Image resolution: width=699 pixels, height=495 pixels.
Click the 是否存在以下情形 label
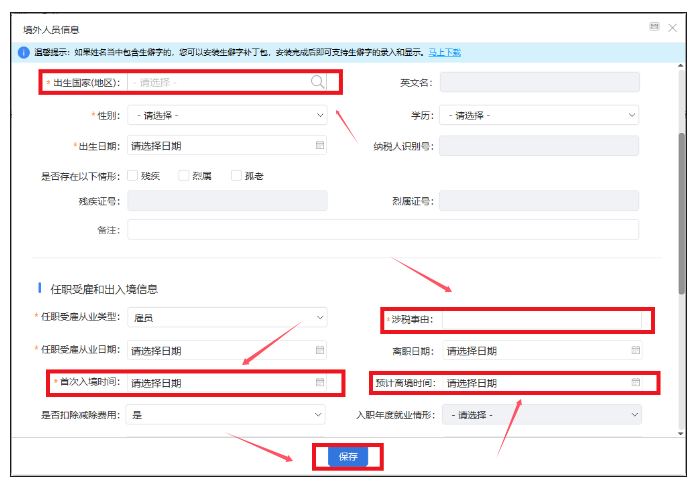tap(80, 176)
